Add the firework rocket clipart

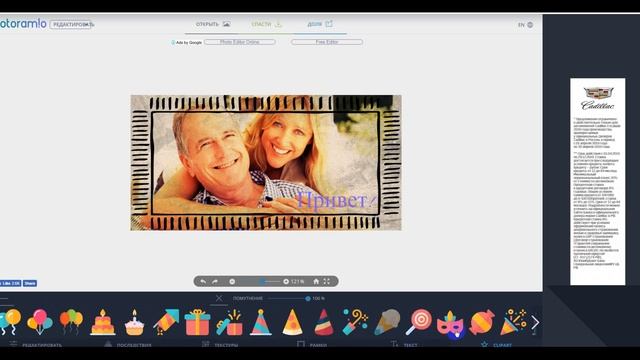click(166, 322)
